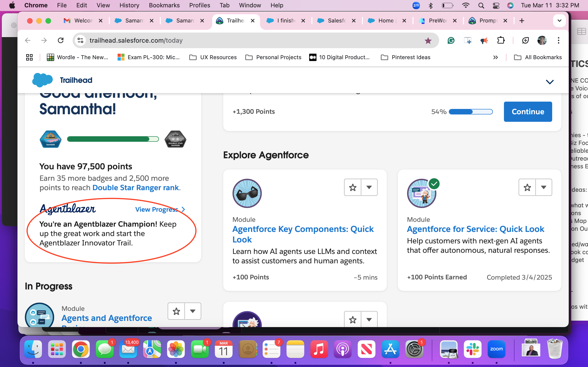
Task: Click the Ranger rank badge icon
Action: (x=51, y=139)
